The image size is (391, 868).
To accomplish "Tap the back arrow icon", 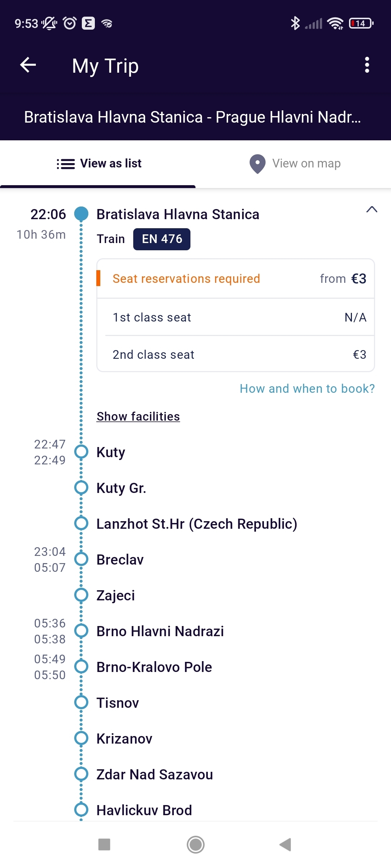I will 28,65.
